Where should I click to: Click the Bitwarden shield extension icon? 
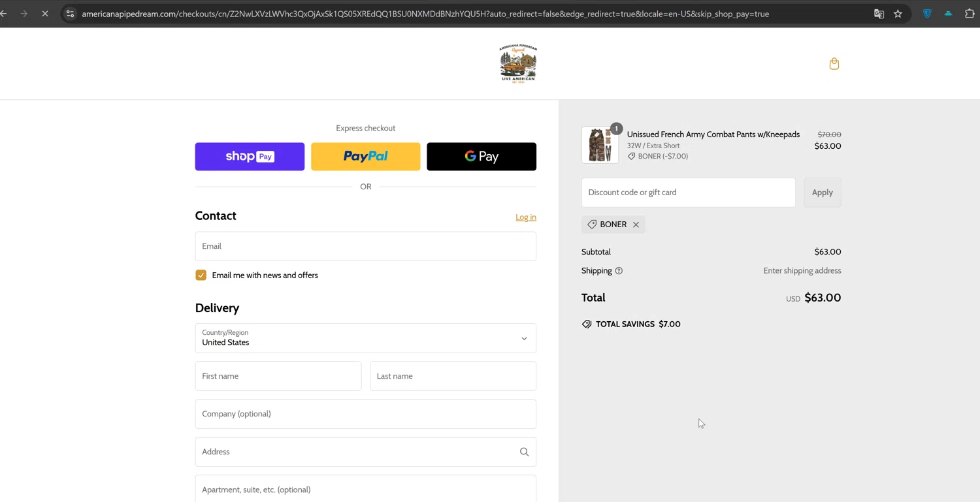(927, 14)
